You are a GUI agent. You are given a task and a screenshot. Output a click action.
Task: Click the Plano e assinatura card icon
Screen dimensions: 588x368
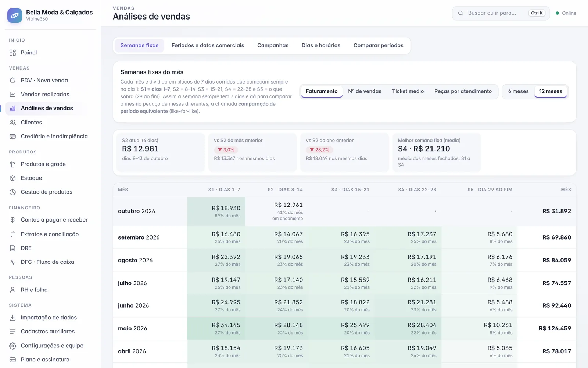click(x=12, y=360)
